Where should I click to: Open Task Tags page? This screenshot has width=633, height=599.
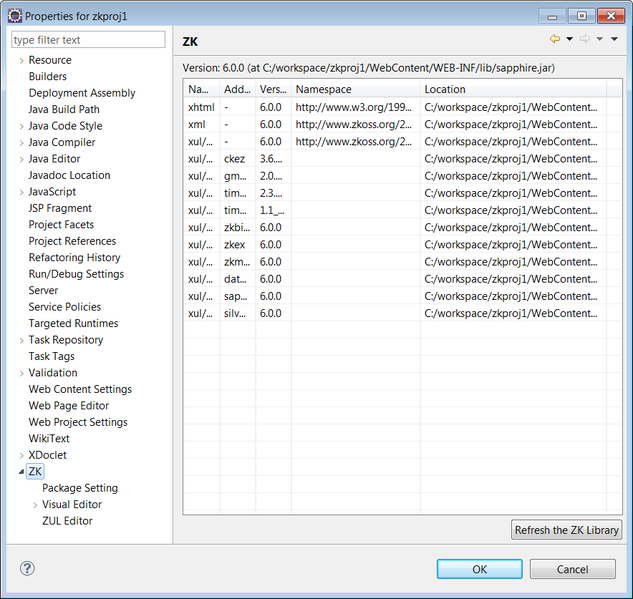[x=52, y=356]
